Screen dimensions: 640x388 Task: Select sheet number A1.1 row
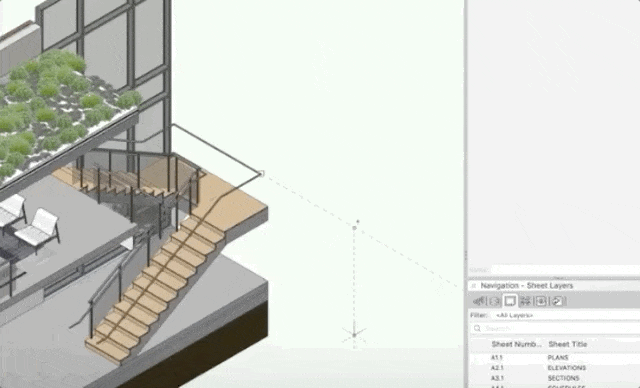tap(555, 358)
